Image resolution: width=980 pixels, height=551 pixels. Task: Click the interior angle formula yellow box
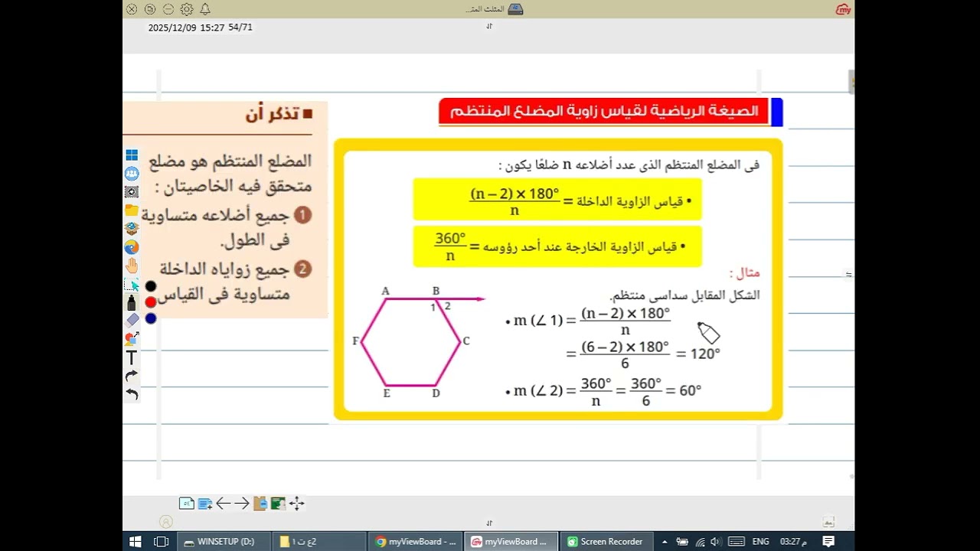(x=557, y=200)
